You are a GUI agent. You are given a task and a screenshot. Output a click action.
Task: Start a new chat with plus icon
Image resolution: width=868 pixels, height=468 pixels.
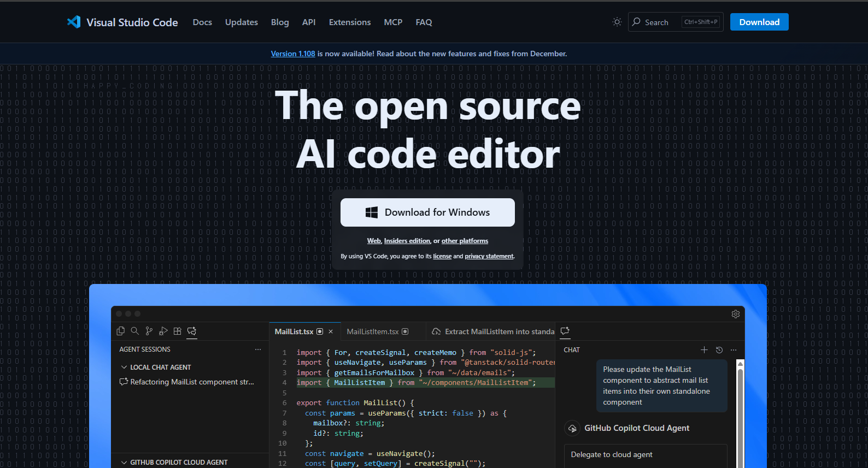coord(704,350)
